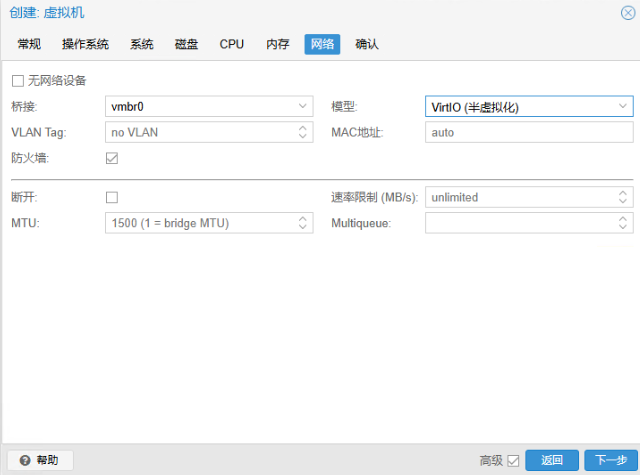
Task: Check the 断开 checkbox
Action: coord(112,198)
